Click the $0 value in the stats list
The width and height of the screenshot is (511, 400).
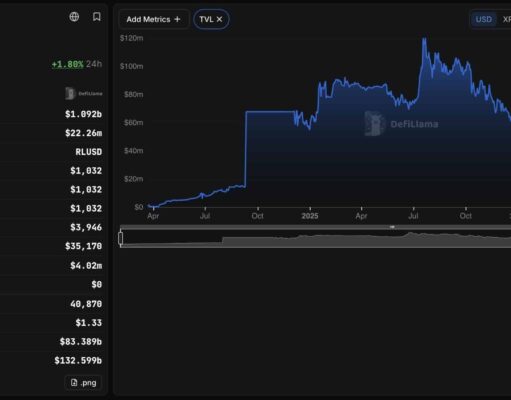[x=97, y=285]
